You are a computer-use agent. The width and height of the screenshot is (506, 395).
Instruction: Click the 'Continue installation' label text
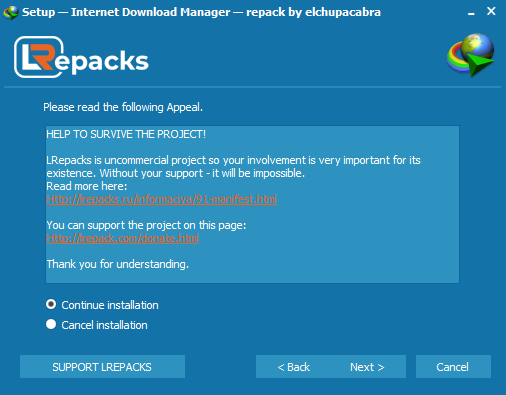coord(110,305)
